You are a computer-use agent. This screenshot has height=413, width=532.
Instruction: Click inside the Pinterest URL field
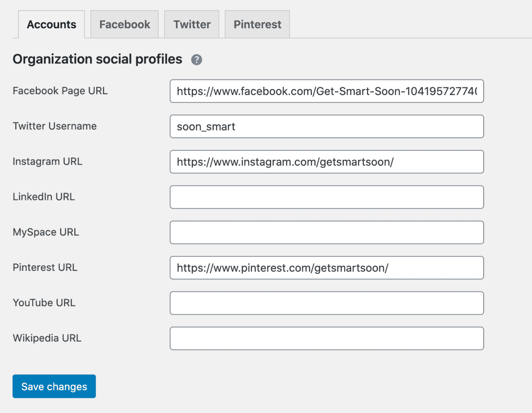click(x=327, y=268)
